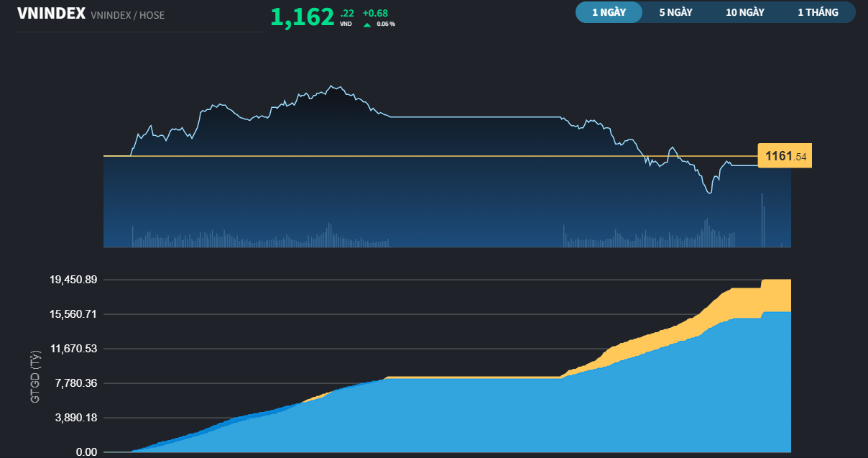Click the green up-triangle change icon
Viewport: 868px width, 458px height.
tap(367, 24)
